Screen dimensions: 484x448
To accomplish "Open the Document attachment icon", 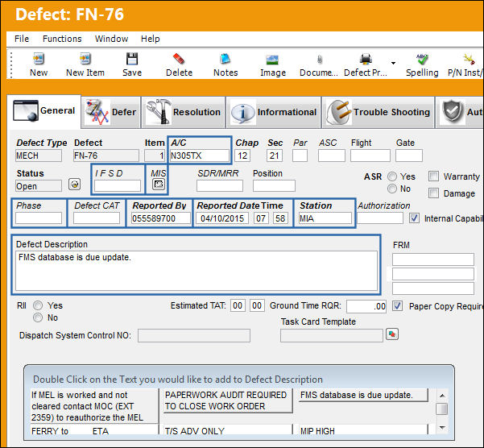I will click(320, 59).
